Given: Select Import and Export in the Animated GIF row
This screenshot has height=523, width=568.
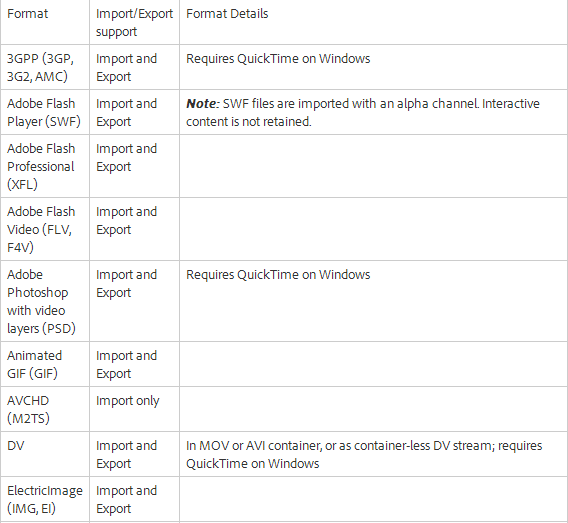Looking at the screenshot, I should click(126, 364).
